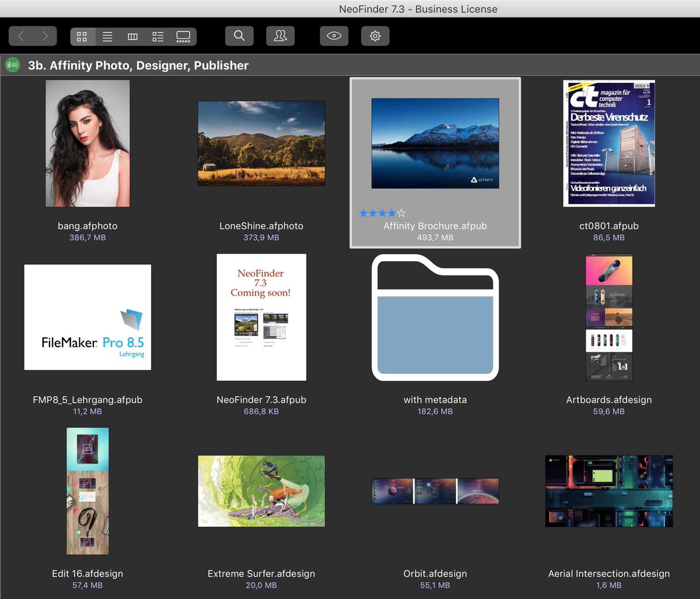Click the 686,8 KB size label
700x599 pixels.
click(261, 411)
